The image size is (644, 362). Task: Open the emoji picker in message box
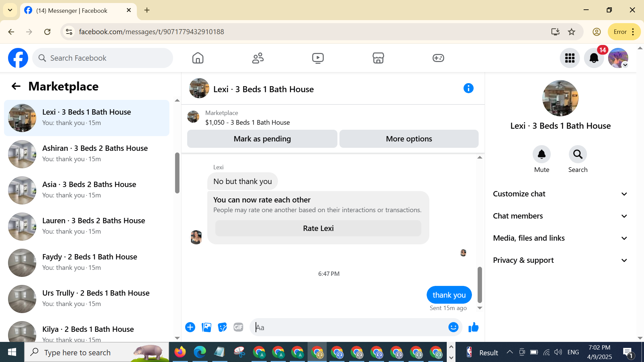(453, 327)
